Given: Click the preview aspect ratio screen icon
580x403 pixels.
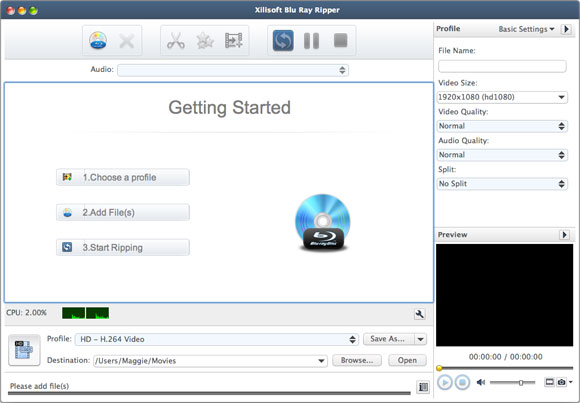Looking at the screenshot, I should tap(549, 382).
